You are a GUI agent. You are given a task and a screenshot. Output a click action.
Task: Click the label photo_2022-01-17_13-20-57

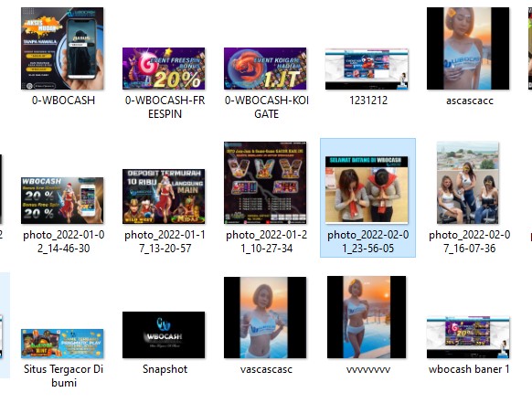click(165, 241)
